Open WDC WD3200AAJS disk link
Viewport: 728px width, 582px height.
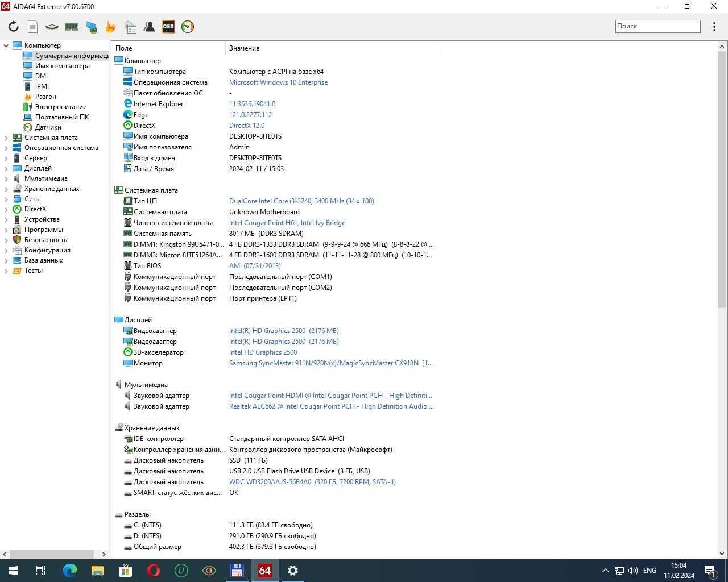[312, 482]
